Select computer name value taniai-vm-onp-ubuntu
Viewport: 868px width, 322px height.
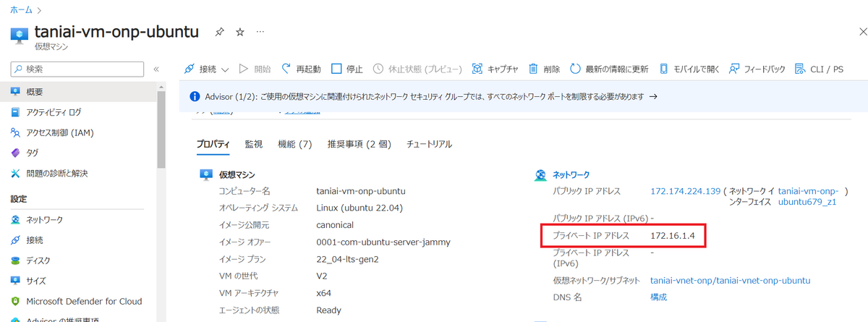coord(361,191)
